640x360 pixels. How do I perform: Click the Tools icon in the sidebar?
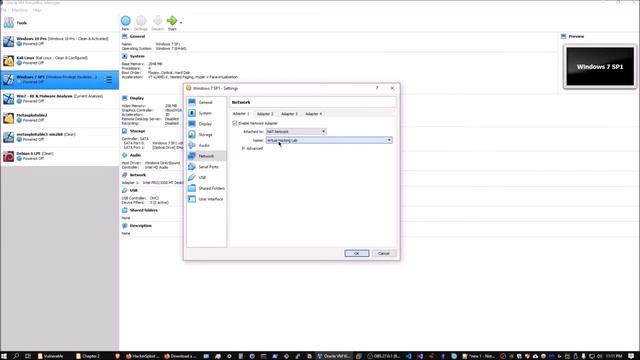coord(9,23)
